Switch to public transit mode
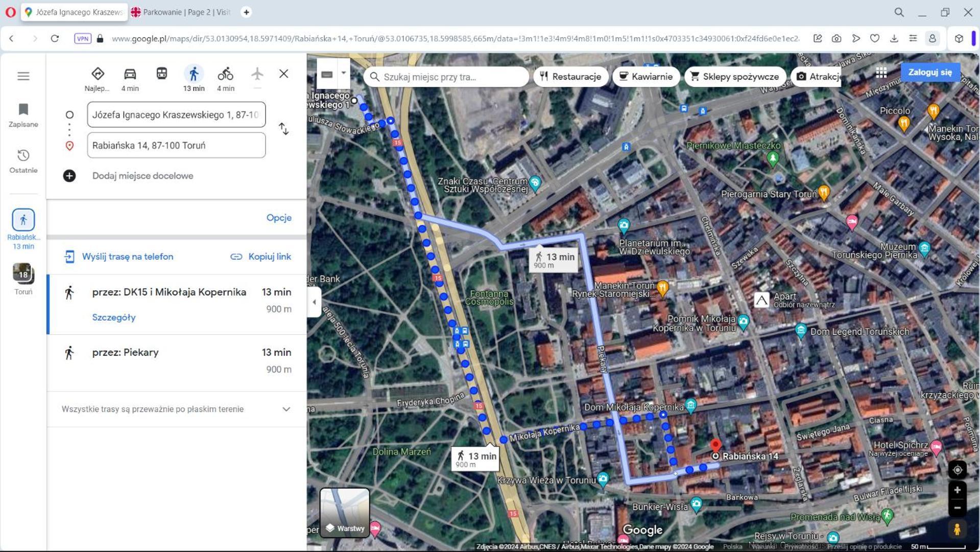Viewport: 980px width, 552px height. click(162, 74)
